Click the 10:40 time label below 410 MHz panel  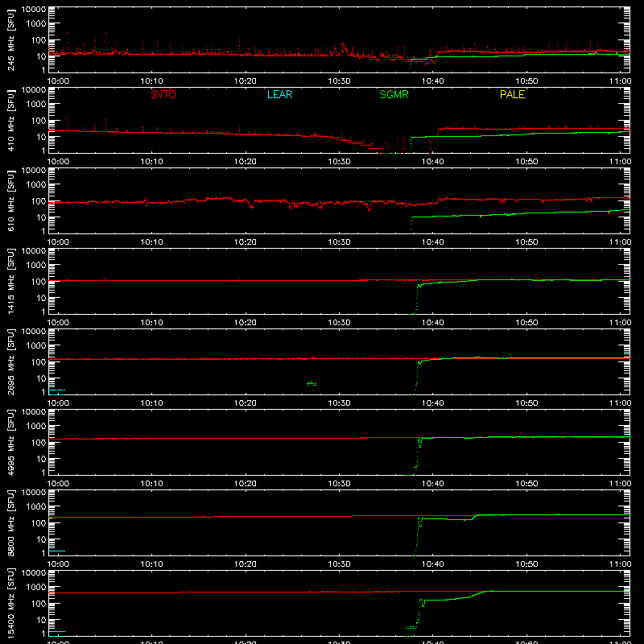pos(433,162)
